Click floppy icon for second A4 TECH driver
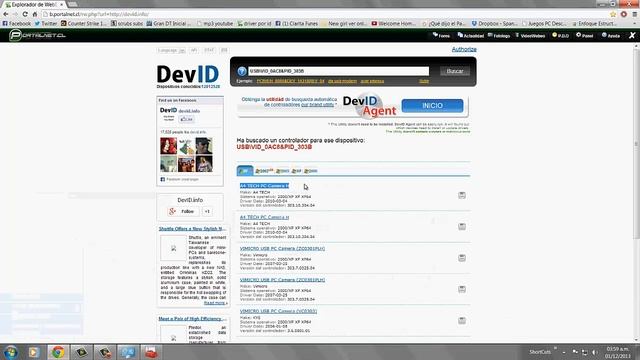640x360 pixels. point(462,226)
